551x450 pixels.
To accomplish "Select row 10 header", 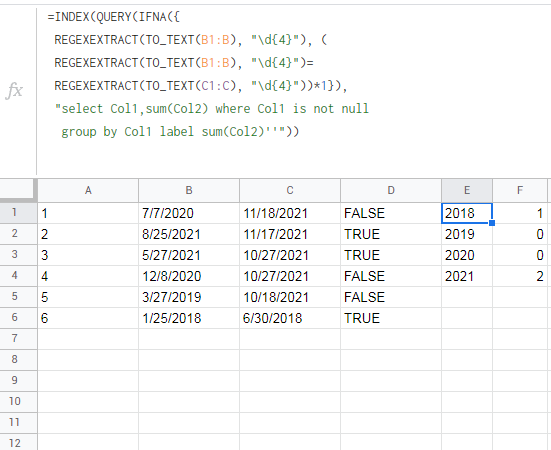I will pos(18,402).
